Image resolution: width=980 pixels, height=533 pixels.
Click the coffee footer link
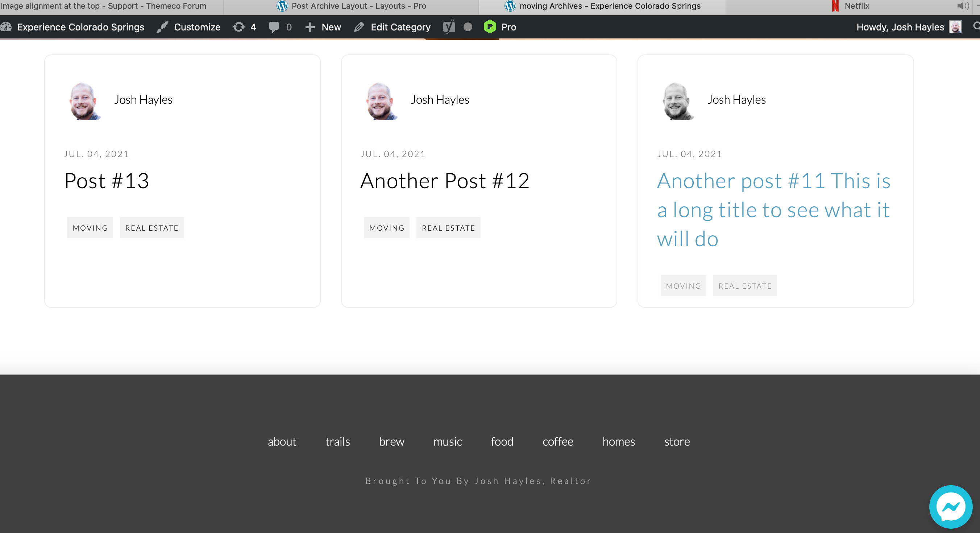coord(557,442)
